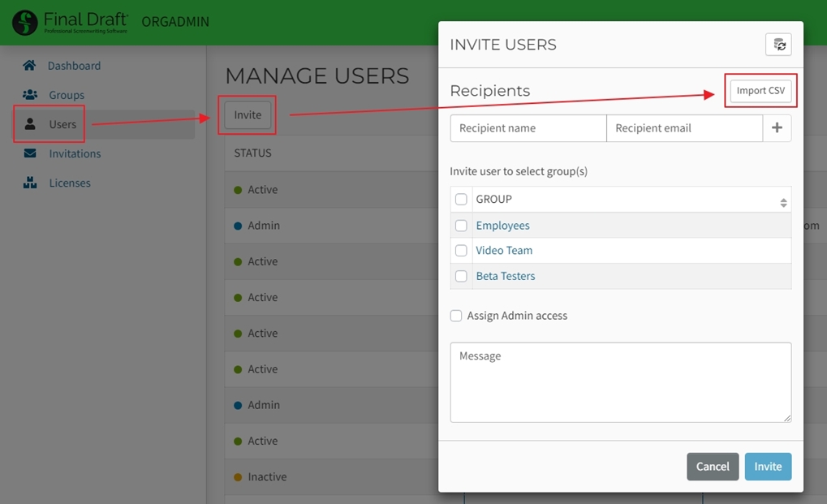Click the Groups people icon

tap(30, 95)
